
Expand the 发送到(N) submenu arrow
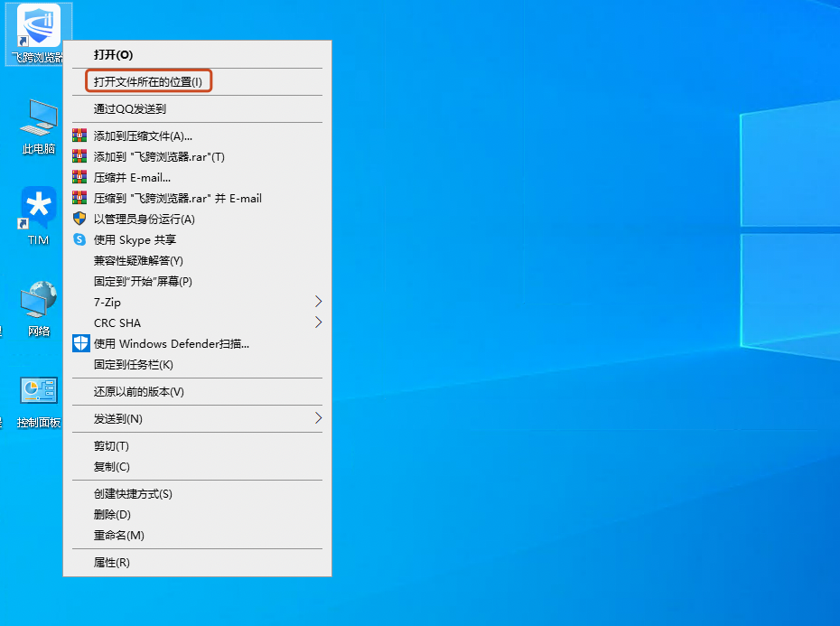point(317,418)
